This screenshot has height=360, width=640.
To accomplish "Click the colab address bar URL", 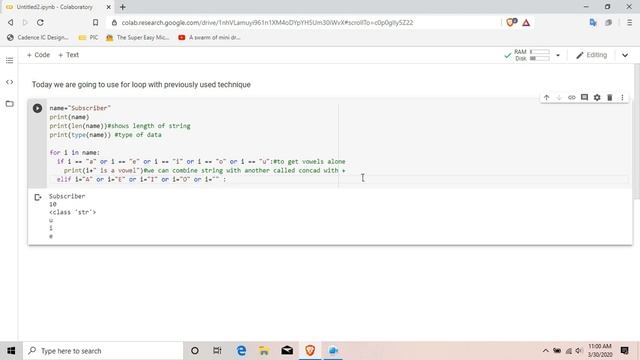I will click(x=267, y=22).
